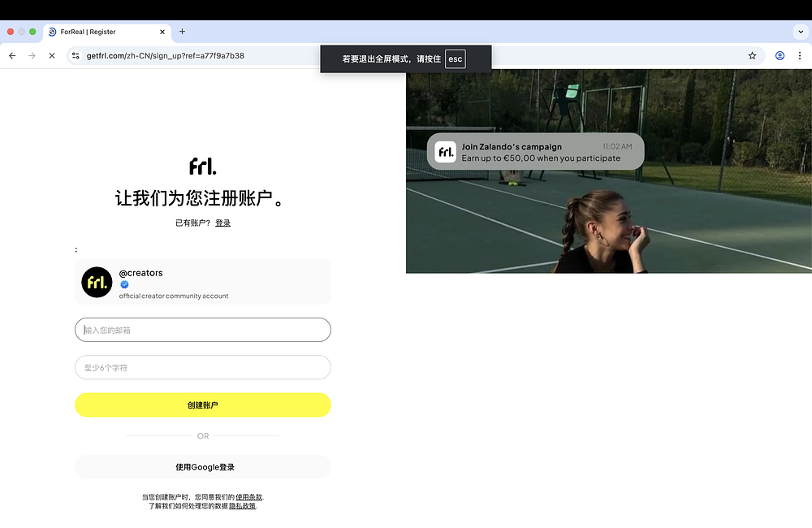Click the 登录 login link
This screenshot has height=528, width=812.
coord(222,223)
